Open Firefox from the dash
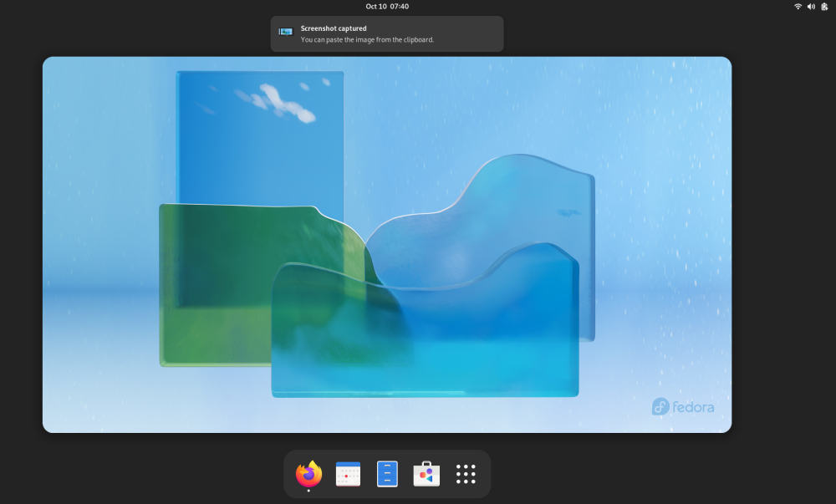This screenshot has width=836, height=504. 308,474
